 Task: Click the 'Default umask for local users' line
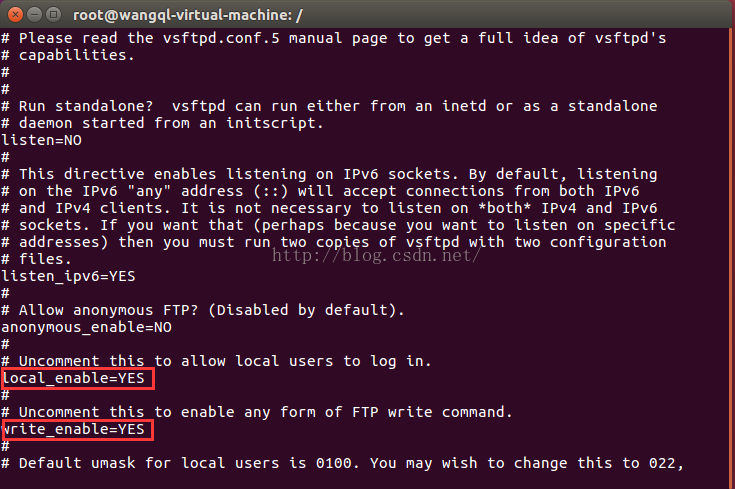click(x=343, y=463)
